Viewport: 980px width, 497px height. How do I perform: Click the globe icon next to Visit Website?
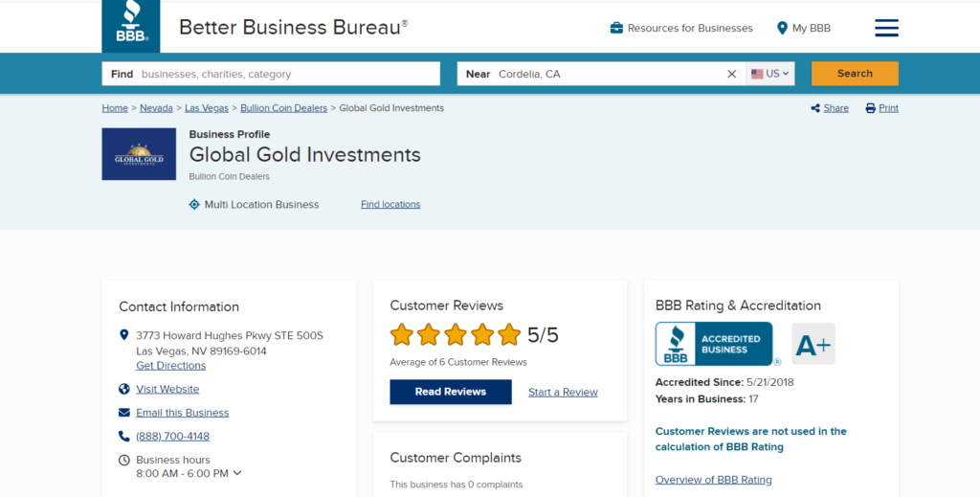123,389
